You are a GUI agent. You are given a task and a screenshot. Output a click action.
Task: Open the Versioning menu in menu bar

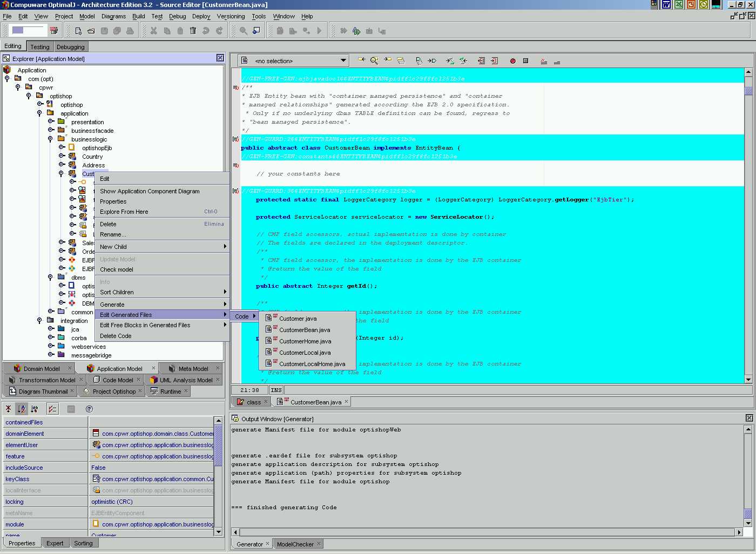pyautogui.click(x=231, y=16)
